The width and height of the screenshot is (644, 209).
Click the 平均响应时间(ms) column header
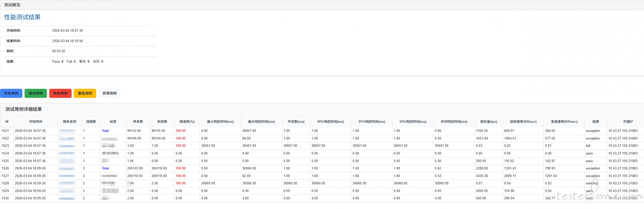pos(454,121)
